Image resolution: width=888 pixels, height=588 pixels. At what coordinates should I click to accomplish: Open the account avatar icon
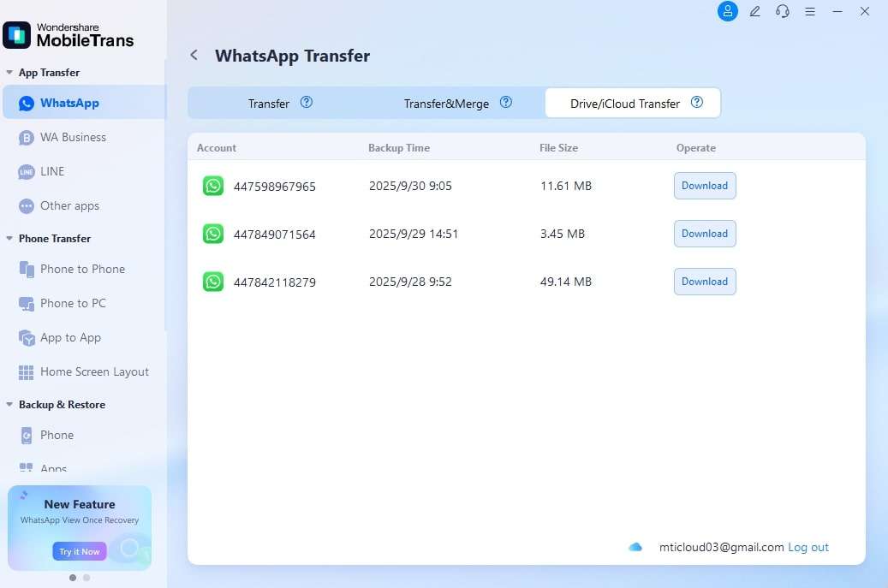tap(727, 11)
